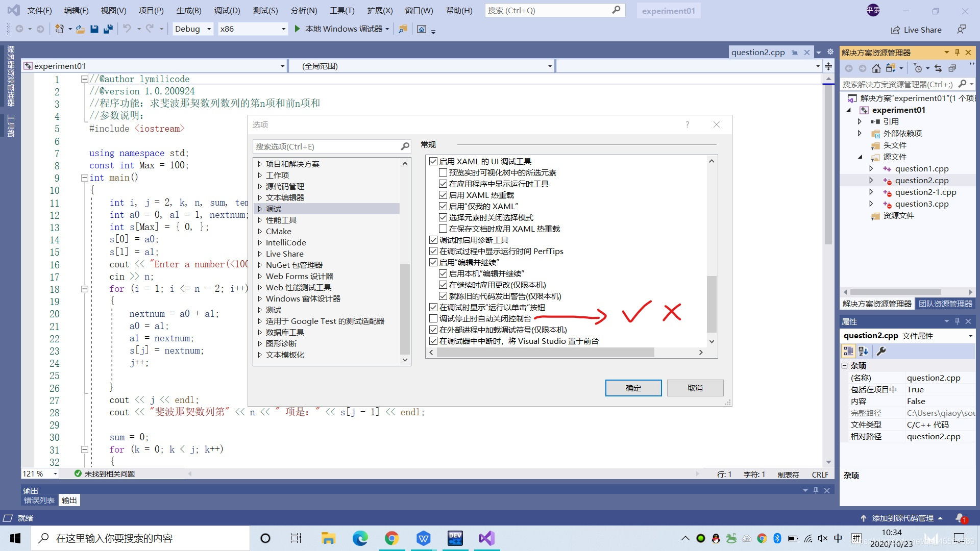This screenshot has width=980, height=551.
Task: Click the 取消 button
Action: [695, 388]
